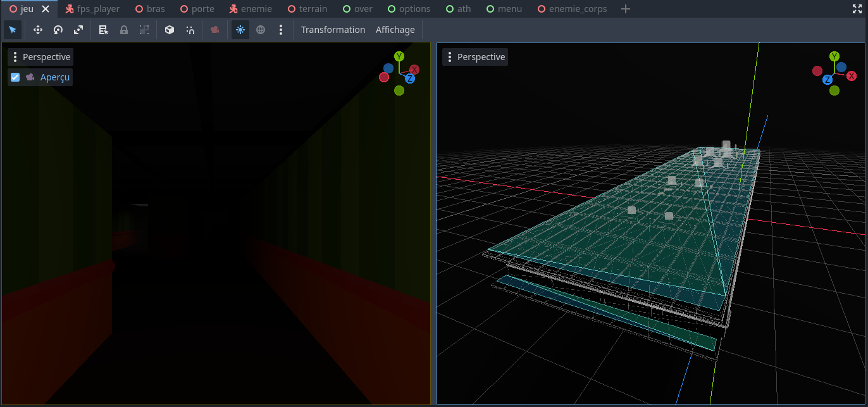The width and height of the screenshot is (868, 407).
Task: Switch to the enemie_corps scene tab
Action: (x=572, y=9)
